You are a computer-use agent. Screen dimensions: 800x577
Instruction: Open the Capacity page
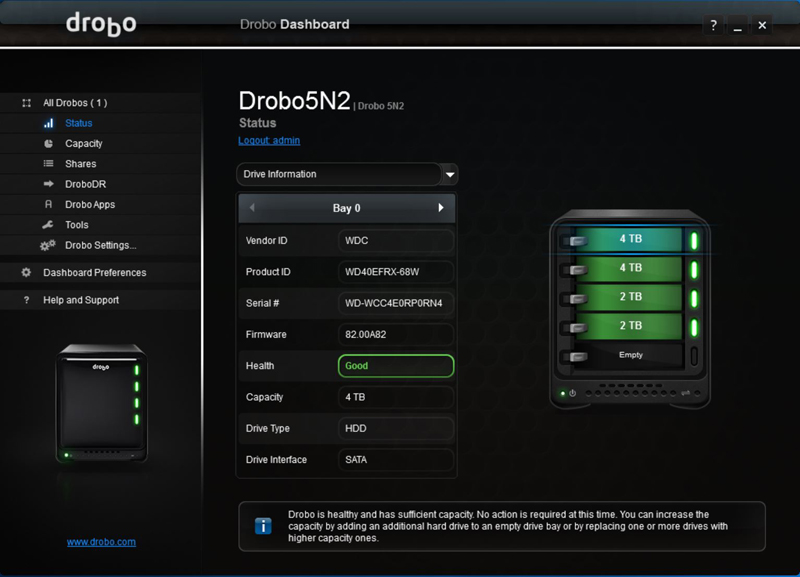click(x=84, y=143)
